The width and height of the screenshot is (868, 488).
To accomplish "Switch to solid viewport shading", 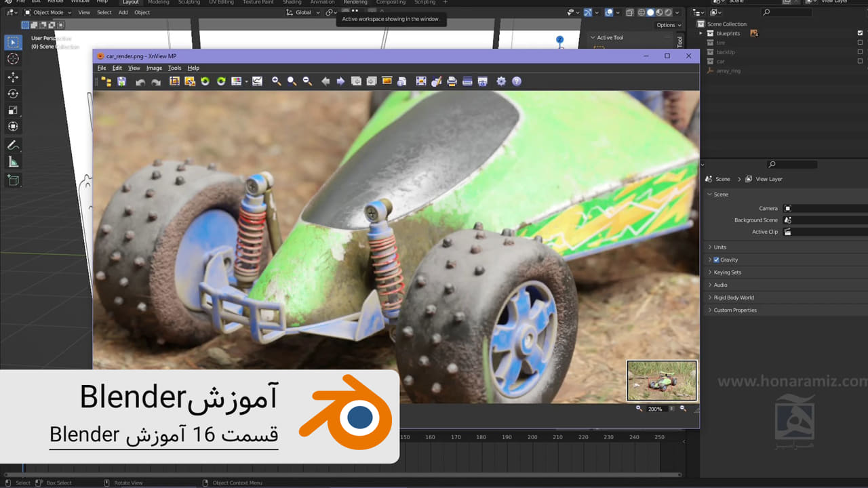I will tap(650, 12).
